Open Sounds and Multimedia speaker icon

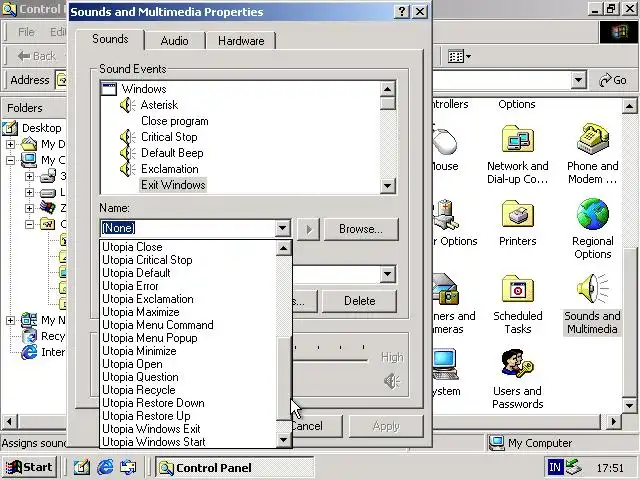[x=593, y=289]
